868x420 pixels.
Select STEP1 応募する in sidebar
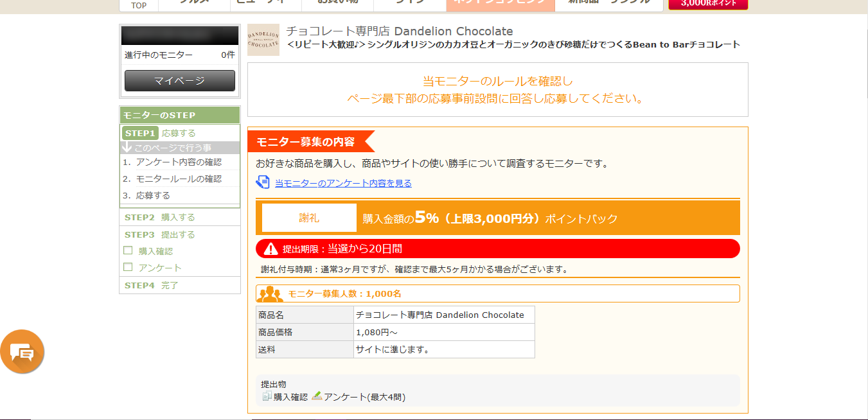(180, 133)
